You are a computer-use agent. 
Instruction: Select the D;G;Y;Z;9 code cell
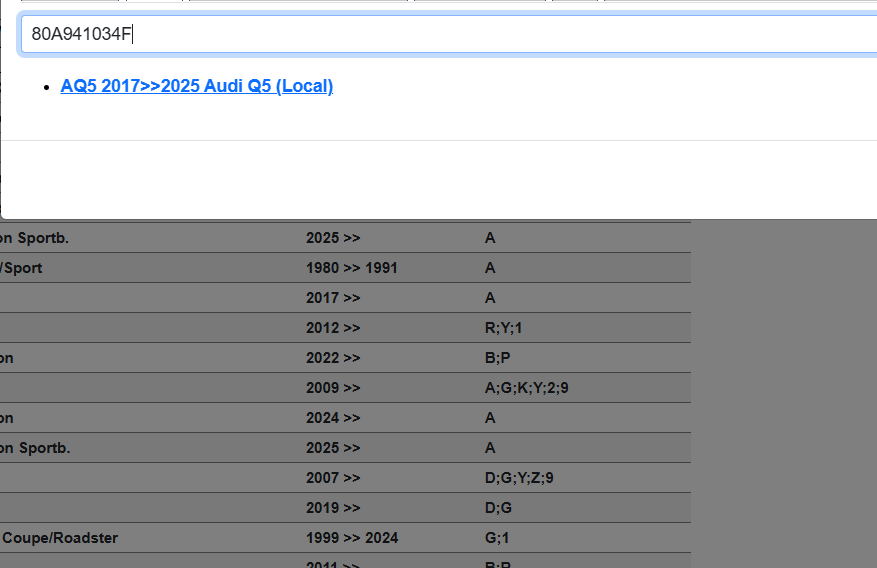(519, 478)
